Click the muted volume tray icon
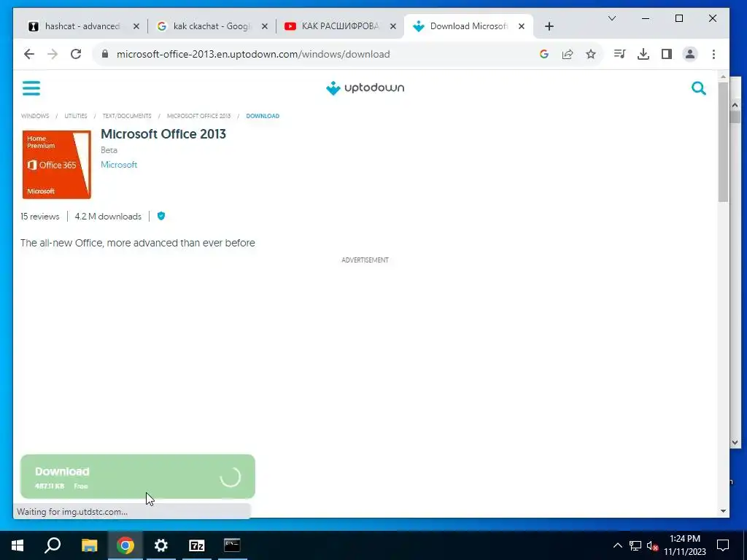The width and height of the screenshot is (747, 560). point(652,545)
